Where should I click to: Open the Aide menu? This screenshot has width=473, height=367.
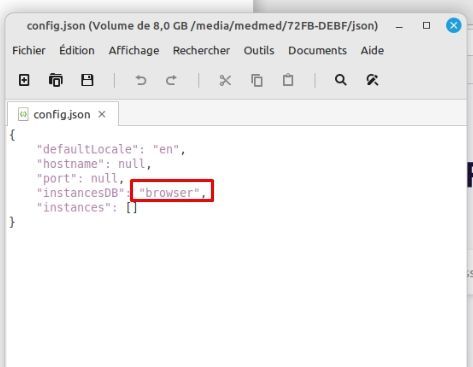372,50
